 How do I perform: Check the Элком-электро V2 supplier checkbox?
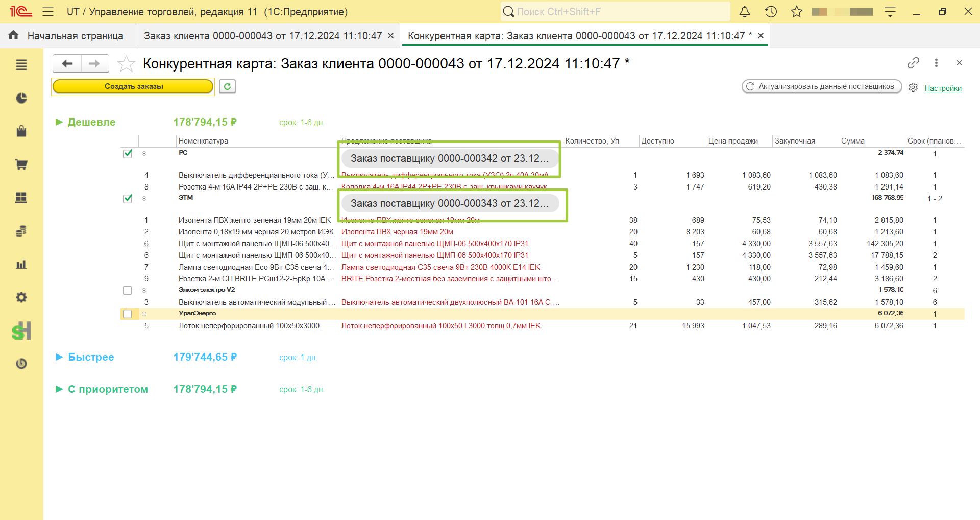[x=128, y=290]
